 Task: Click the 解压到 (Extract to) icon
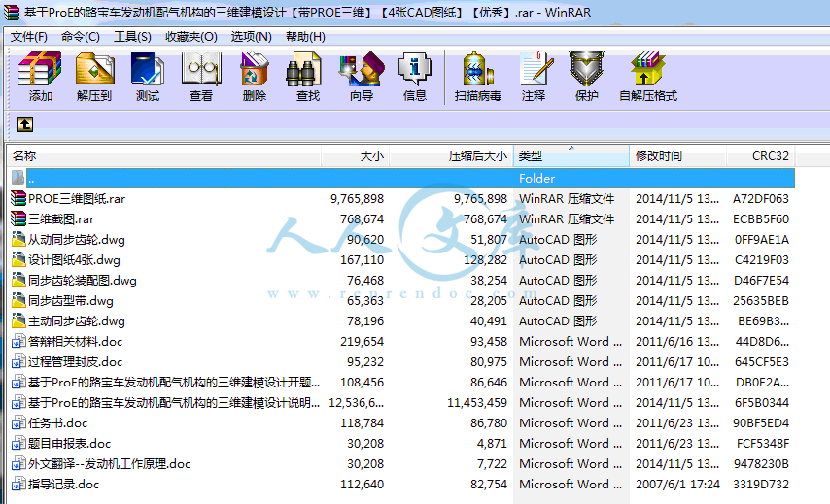click(94, 69)
